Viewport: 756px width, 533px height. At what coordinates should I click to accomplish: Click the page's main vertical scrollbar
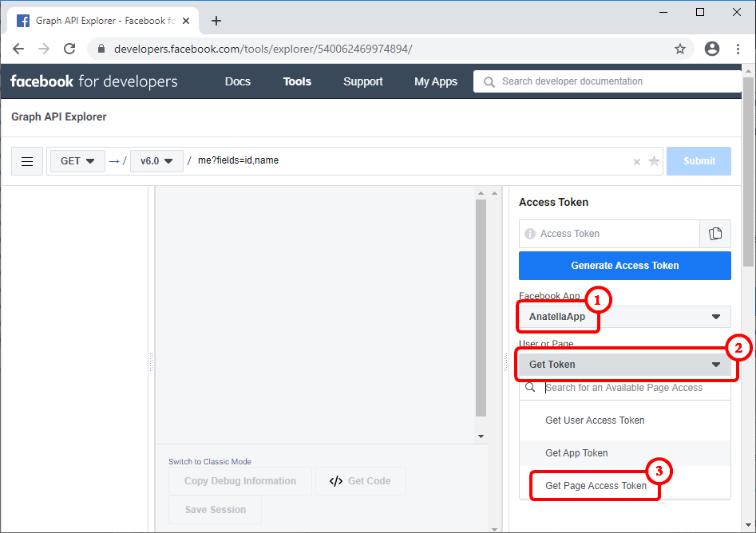click(x=748, y=171)
